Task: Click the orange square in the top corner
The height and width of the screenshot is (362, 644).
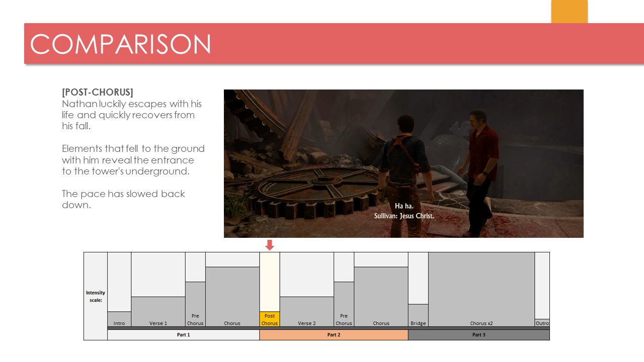Action: pos(569,12)
